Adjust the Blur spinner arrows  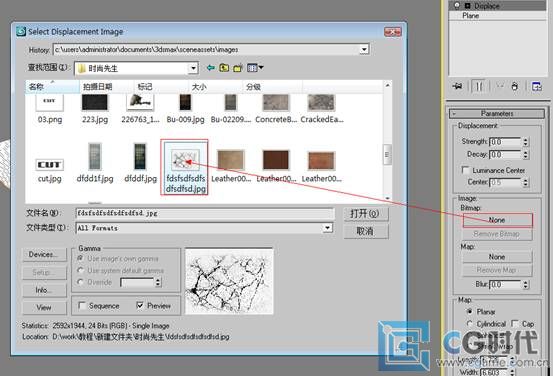525,284
